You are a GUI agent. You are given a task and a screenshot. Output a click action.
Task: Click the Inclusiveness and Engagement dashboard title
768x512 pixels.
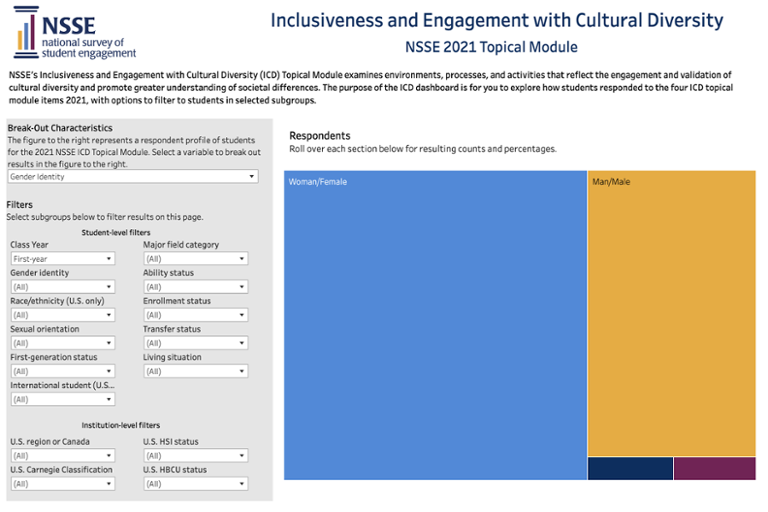(497, 21)
